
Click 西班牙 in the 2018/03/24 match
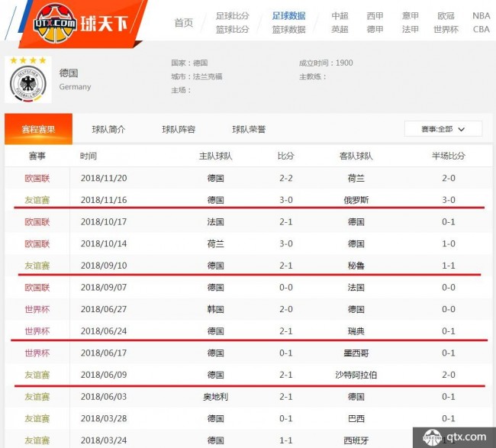pyautogui.click(x=356, y=440)
